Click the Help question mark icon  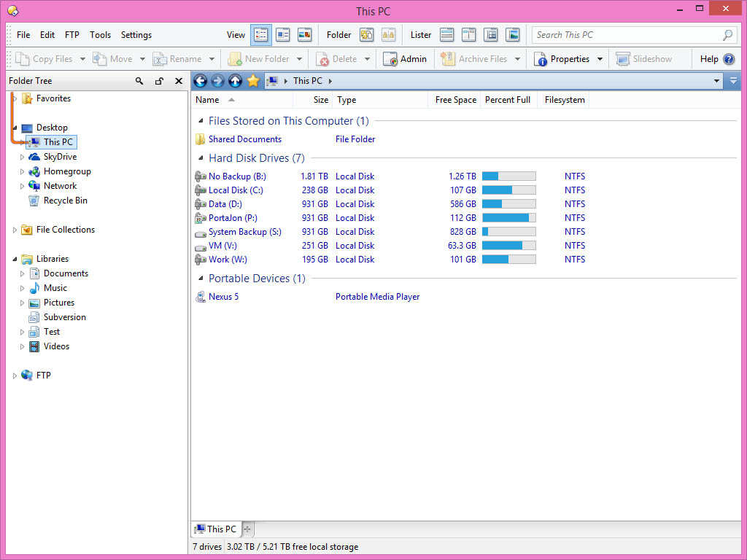728,59
